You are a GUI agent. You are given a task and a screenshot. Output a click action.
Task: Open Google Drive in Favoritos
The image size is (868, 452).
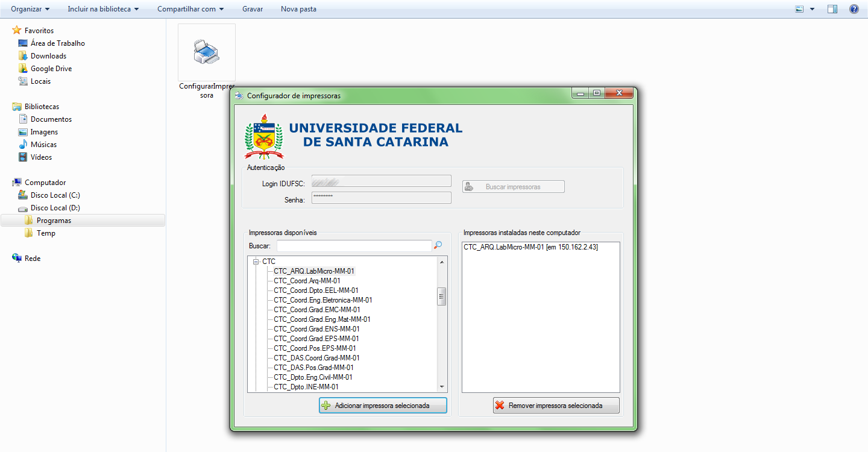tap(51, 69)
